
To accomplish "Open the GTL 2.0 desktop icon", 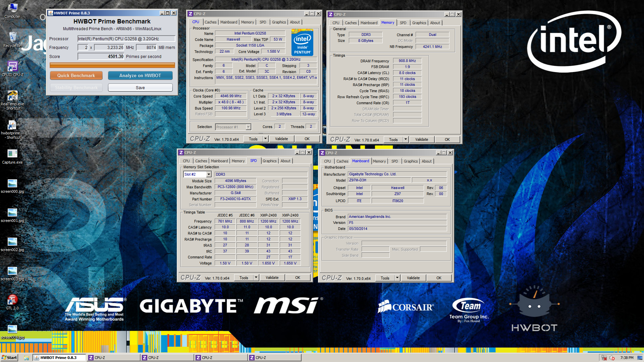I will pyautogui.click(x=12, y=302).
